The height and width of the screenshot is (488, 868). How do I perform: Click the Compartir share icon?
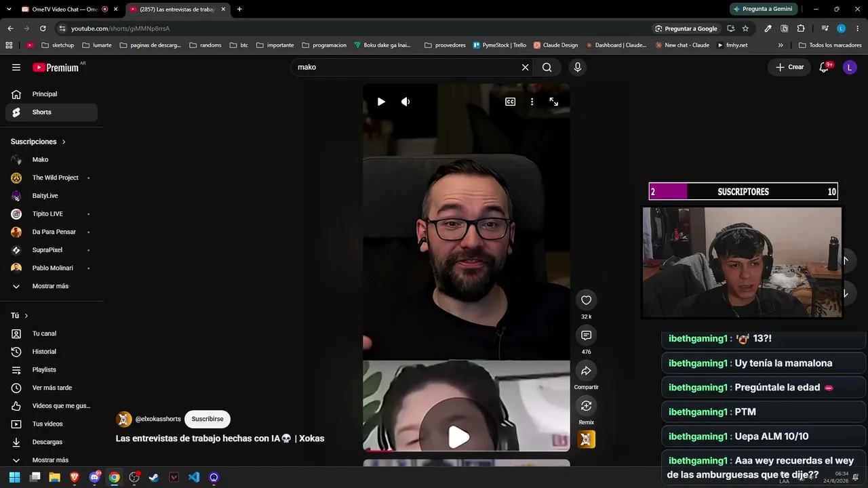click(587, 371)
